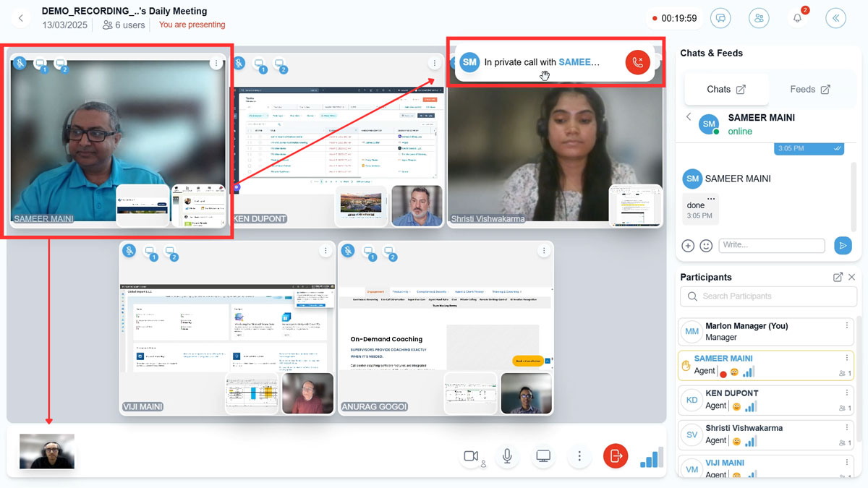
Task: Toggle screen sharing in bottom toolbar
Action: point(543,456)
